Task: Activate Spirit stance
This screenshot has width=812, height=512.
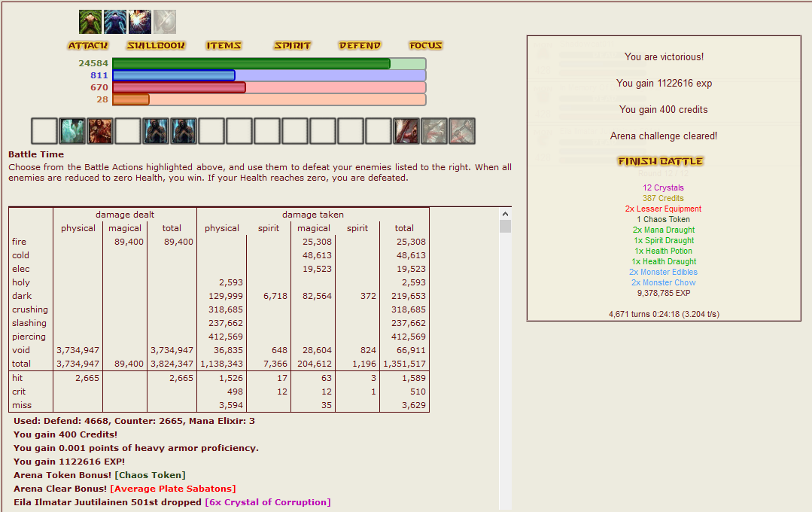Action: click(292, 46)
